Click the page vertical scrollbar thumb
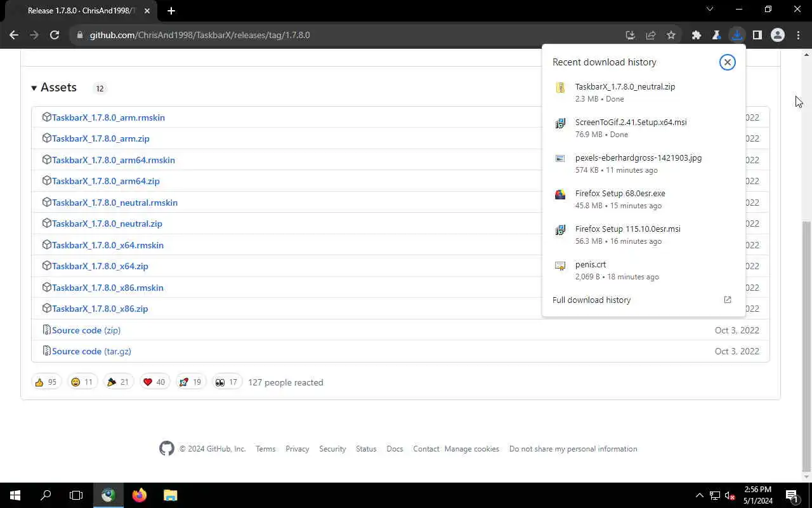 click(x=807, y=346)
